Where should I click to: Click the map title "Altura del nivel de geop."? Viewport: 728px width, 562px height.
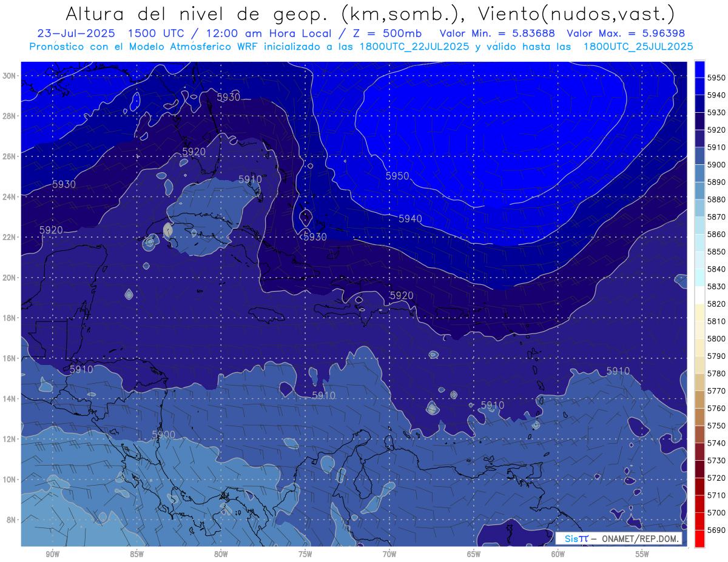(195, 13)
